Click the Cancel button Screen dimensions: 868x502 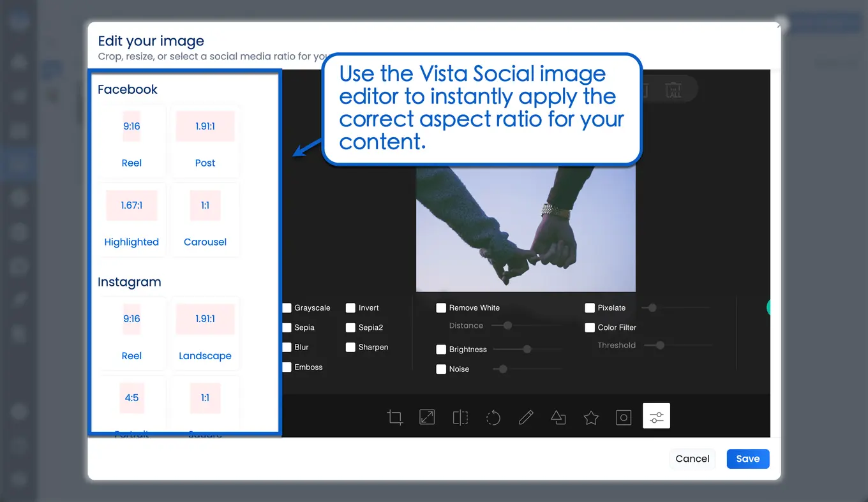click(692, 459)
